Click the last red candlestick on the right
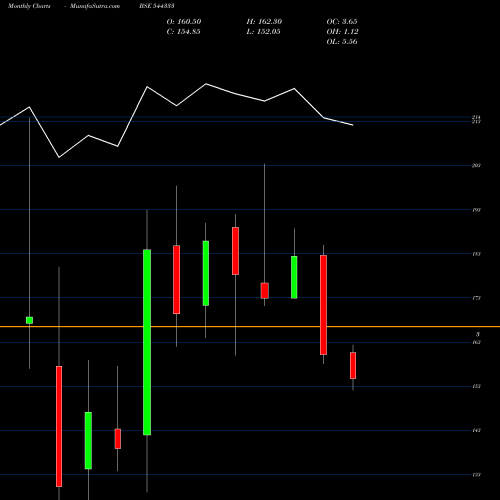This screenshot has width=500, height=500. pos(353,365)
